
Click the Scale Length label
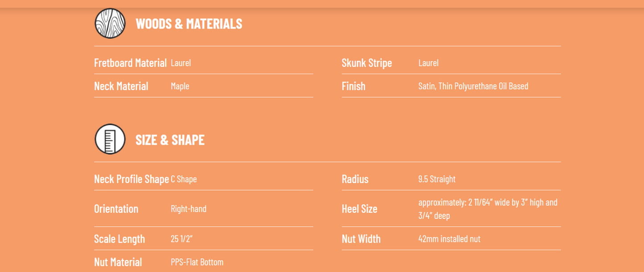point(119,239)
